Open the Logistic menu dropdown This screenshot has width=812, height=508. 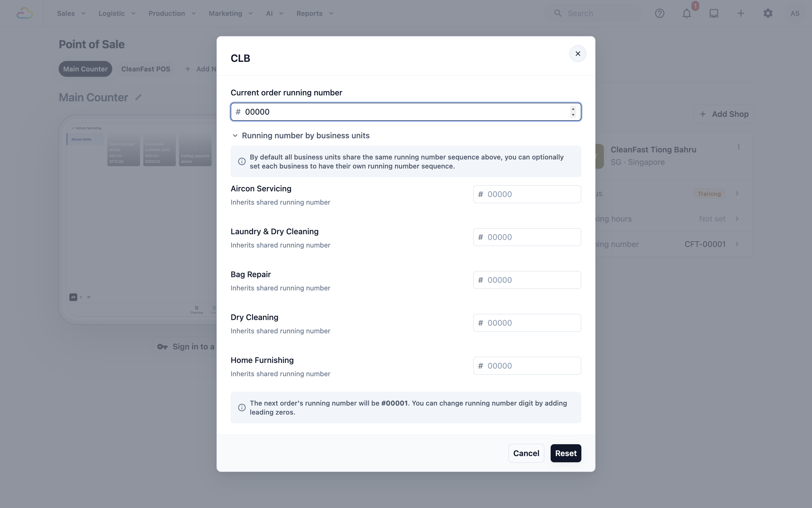point(117,14)
